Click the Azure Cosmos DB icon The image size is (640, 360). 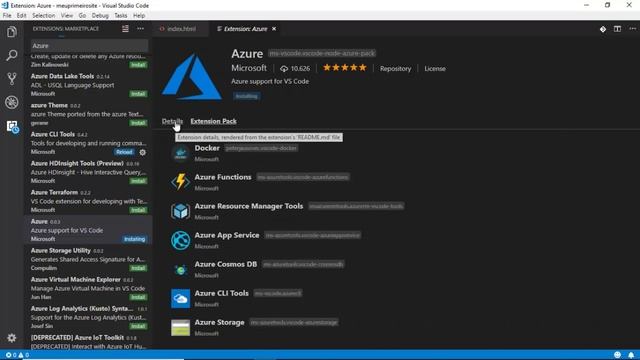pos(180,269)
